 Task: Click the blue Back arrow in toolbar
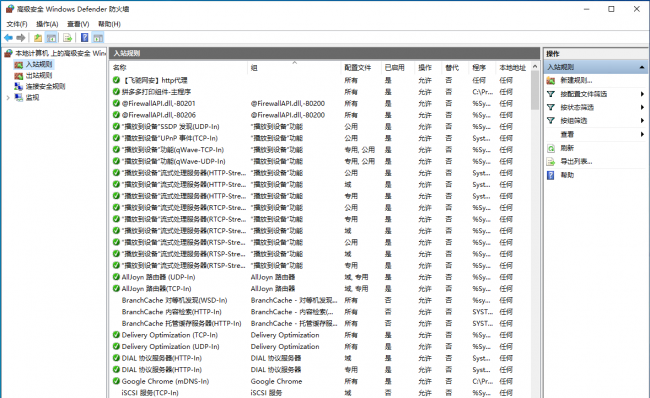[x=8, y=38]
